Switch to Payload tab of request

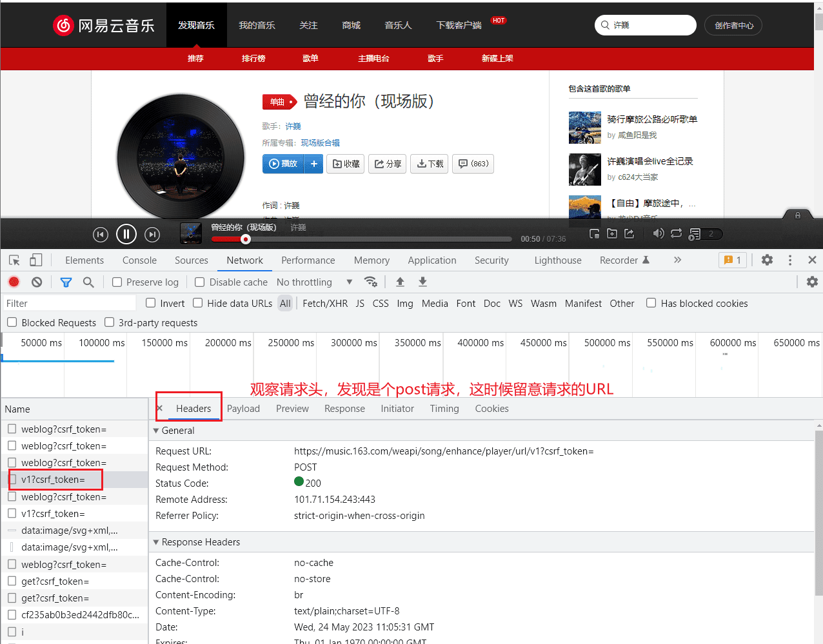click(x=243, y=409)
